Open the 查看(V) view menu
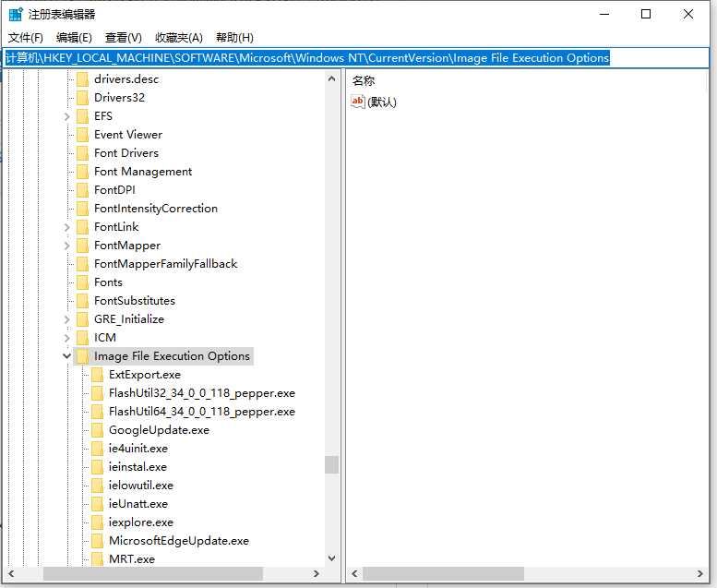 click(123, 37)
